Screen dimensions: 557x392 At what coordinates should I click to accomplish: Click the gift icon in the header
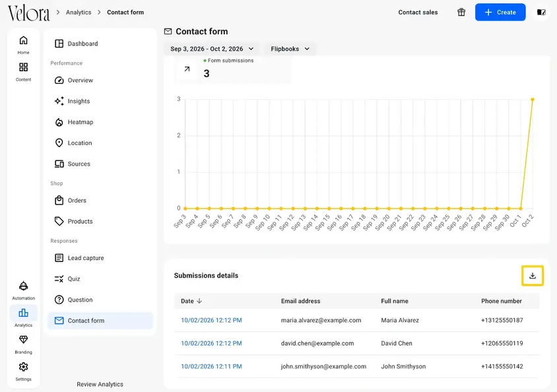coord(461,12)
